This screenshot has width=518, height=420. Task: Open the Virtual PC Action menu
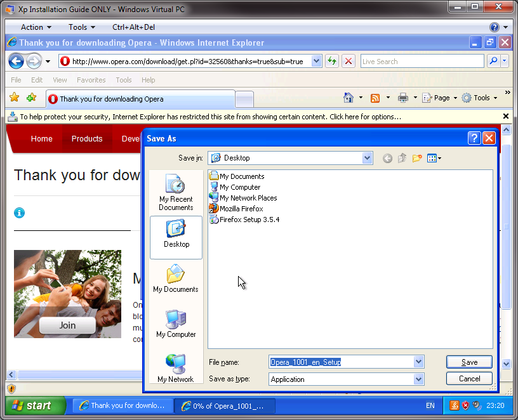36,27
